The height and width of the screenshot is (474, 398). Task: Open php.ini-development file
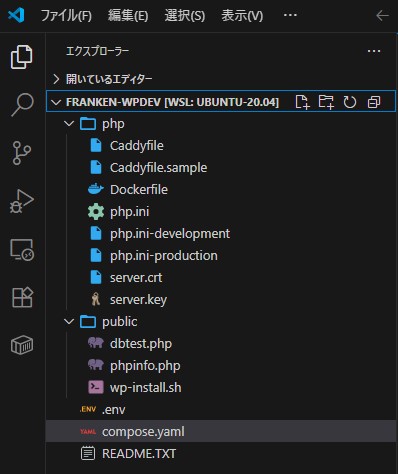pyautogui.click(x=170, y=234)
